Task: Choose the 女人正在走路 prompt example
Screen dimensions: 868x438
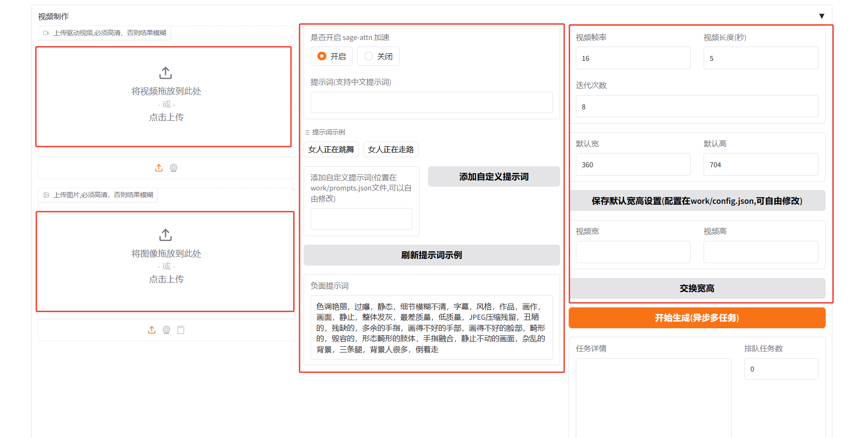Action: click(x=391, y=149)
